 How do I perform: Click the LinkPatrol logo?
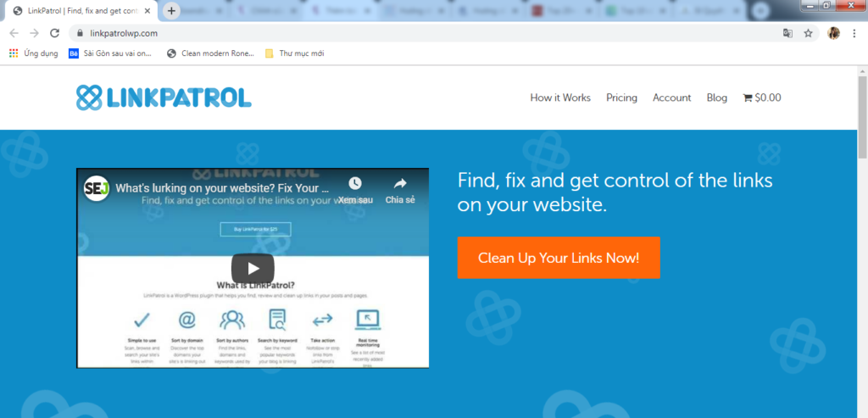pos(164,98)
